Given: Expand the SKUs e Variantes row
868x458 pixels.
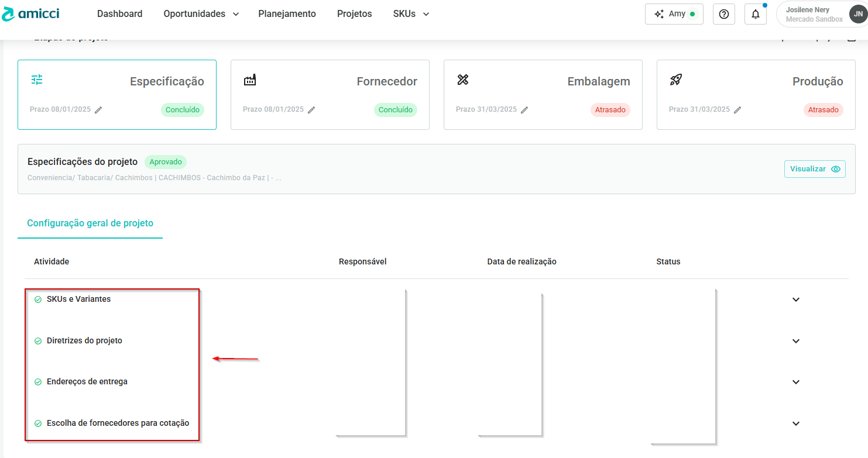Looking at the screenshot, I should (795, 299).
